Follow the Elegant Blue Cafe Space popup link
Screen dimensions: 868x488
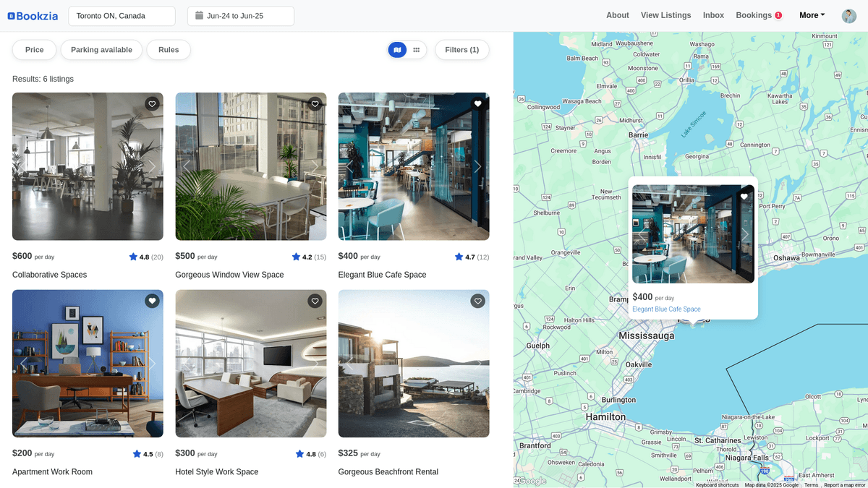click(665, 309)
